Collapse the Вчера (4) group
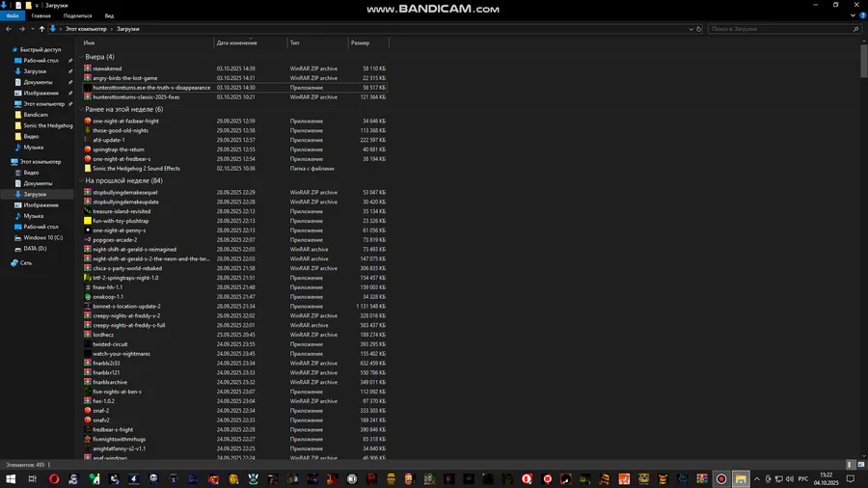The image size is (868, 488). coord(81,57)
